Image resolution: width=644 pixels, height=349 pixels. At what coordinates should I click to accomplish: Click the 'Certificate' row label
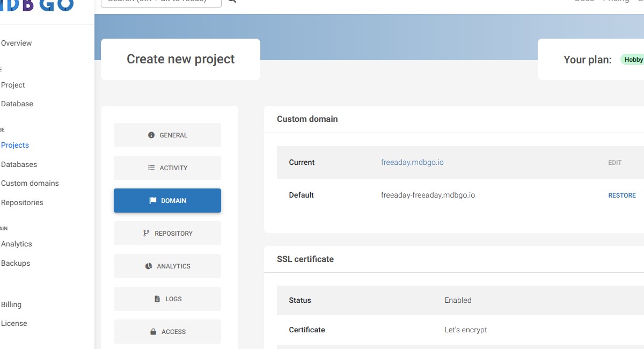coord(307,330)
